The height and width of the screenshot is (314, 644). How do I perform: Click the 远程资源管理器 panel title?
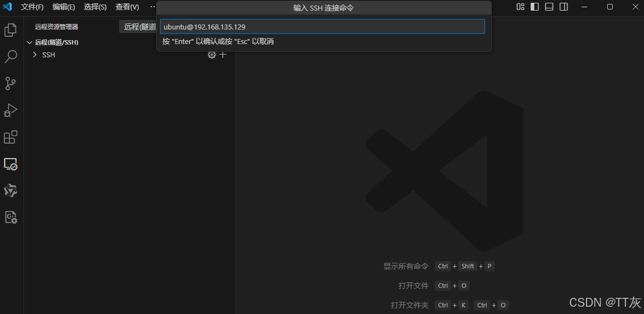pyautogui.click(x=56, y=27)
